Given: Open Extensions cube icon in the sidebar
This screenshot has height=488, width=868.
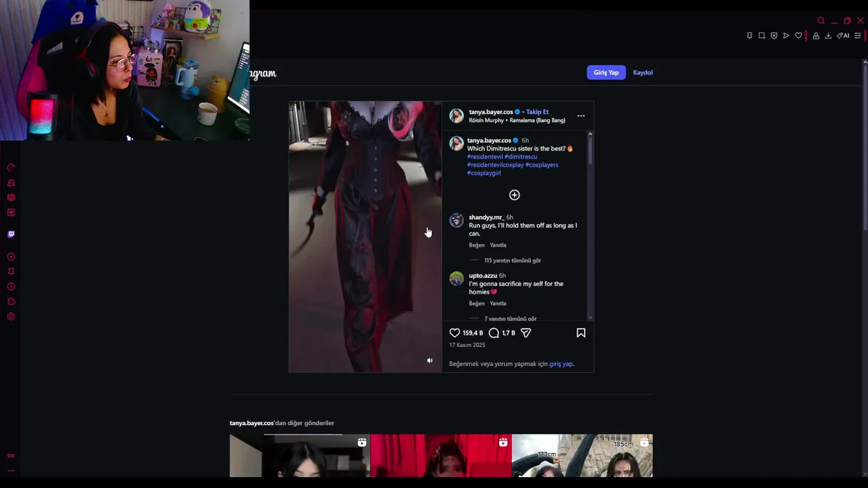Looking at the screenshot, I should click(x=11, y=302).
